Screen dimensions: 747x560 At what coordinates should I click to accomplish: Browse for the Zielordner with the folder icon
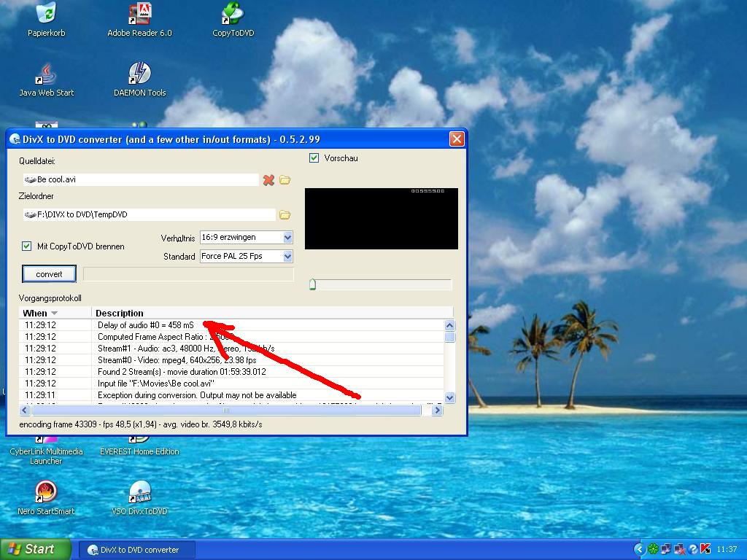(x=285, y=215)
